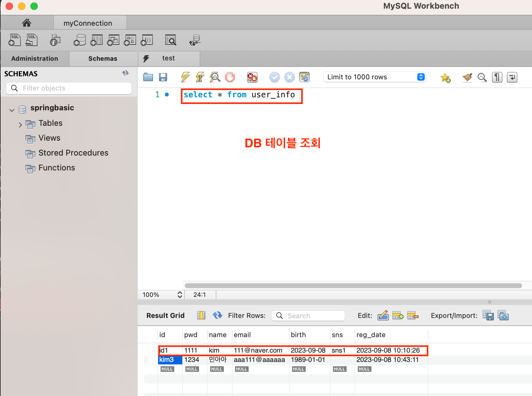Switch to the Administration tab
This screenshot has width=532, height=396.
coord(35,59)
